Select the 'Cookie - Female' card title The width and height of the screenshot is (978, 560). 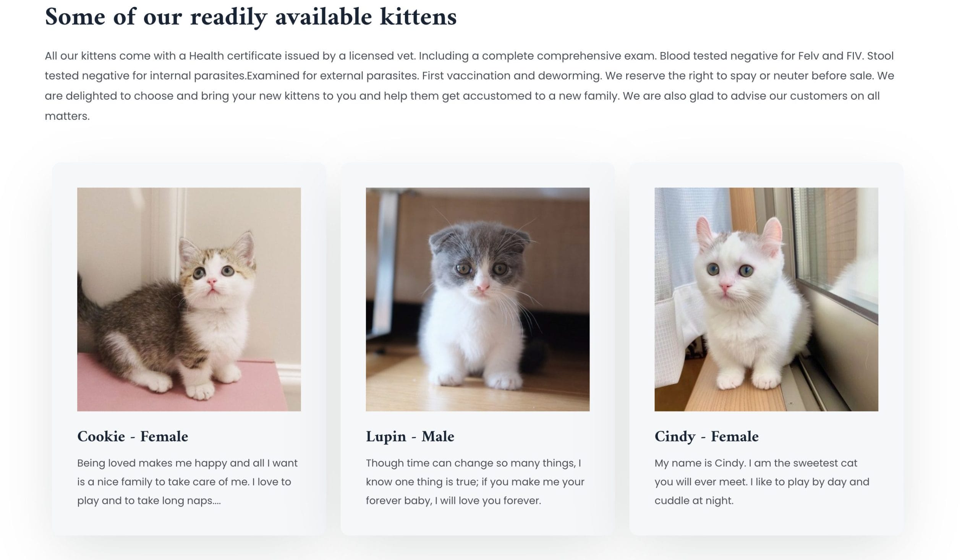pos(133,437)
